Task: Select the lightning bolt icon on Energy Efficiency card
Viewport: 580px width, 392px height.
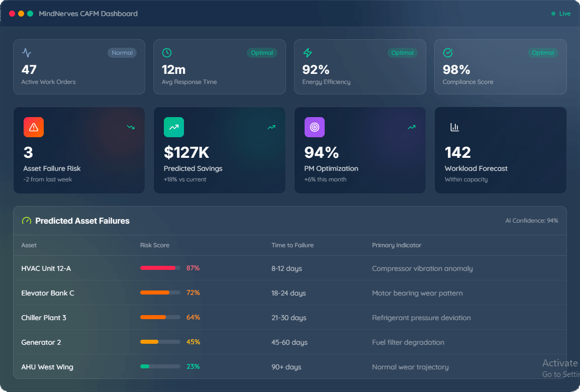Action: (x=308, y=52)
